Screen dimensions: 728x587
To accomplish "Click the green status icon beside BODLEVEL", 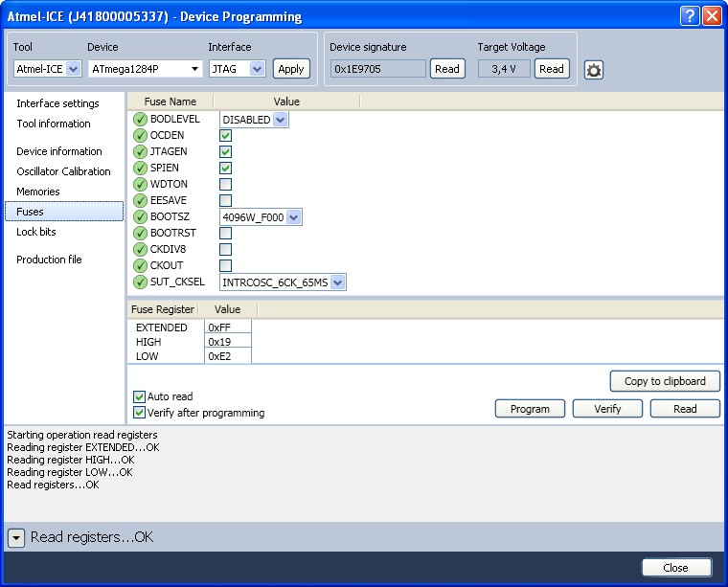I will (x=140, y=120).
